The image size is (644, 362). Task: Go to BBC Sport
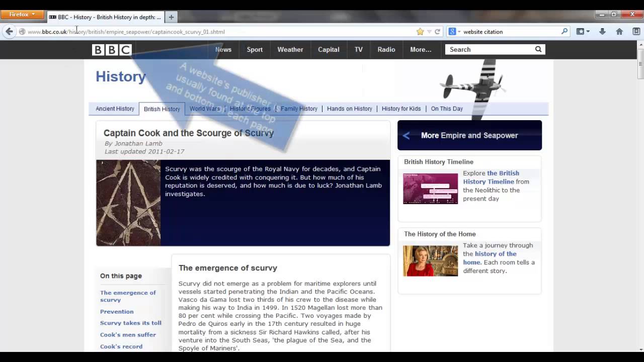pyautogui.click(x=255, y=50)
